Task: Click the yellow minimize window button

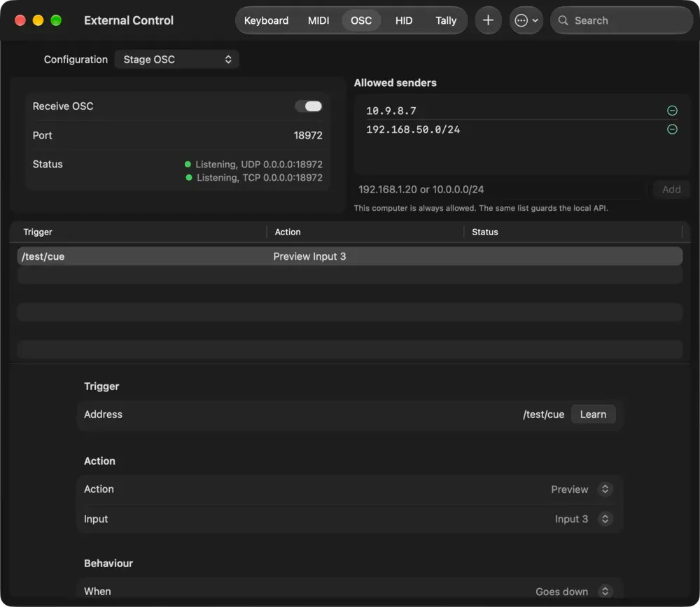Action: pyautogui.click(x=38, y=20)
